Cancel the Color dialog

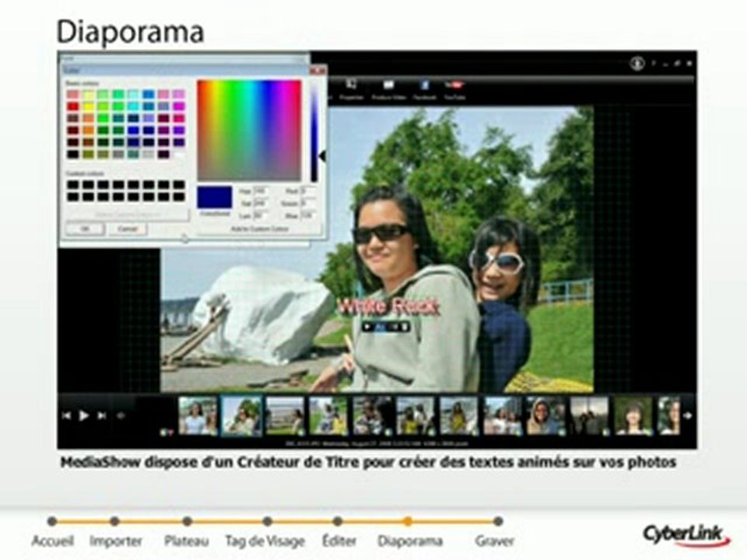(127, 229)
